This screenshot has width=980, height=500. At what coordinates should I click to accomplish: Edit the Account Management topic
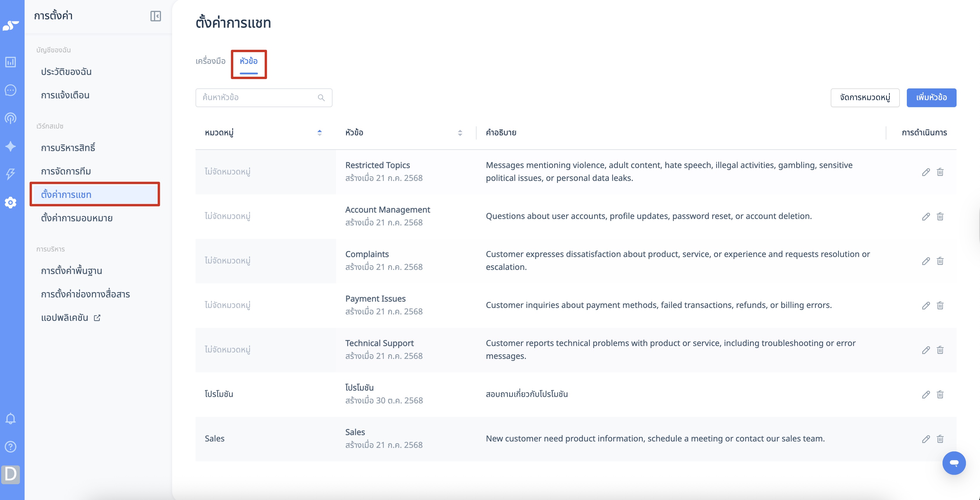(926, 217)
